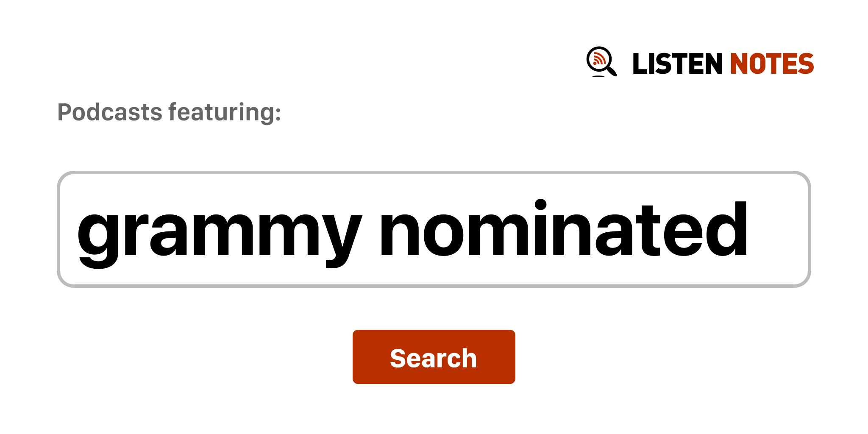Select the "Podcasts featuring:" label
The image size is (868, 434).
(169, 112)
